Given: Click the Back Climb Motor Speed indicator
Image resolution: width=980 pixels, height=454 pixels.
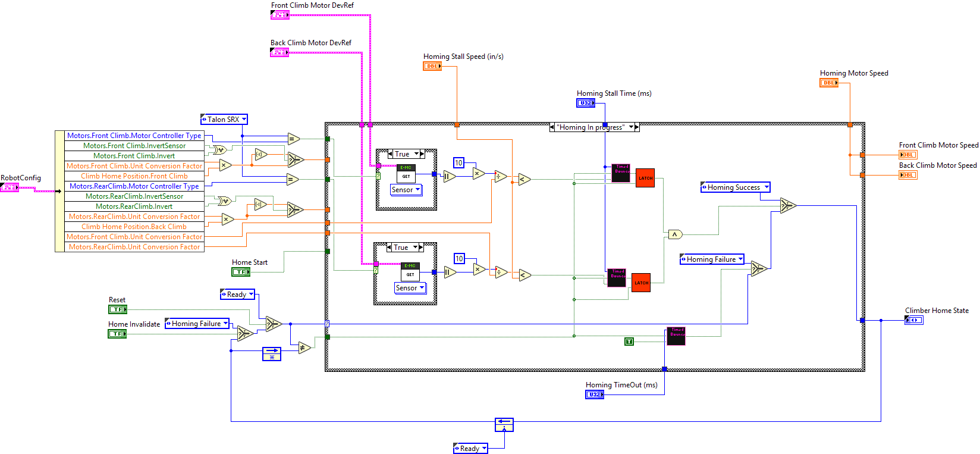Looking at the screenshot, I should click(907, 175).
